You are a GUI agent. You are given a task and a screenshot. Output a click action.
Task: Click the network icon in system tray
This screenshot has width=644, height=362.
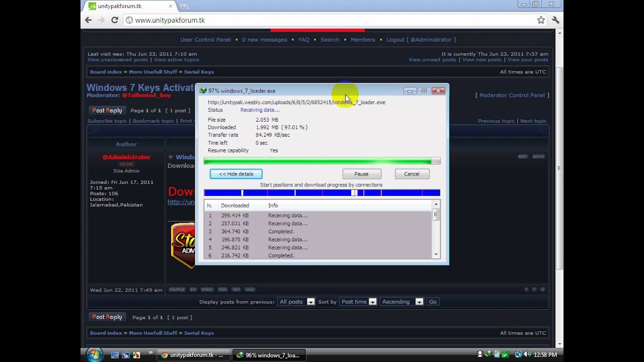518,354
